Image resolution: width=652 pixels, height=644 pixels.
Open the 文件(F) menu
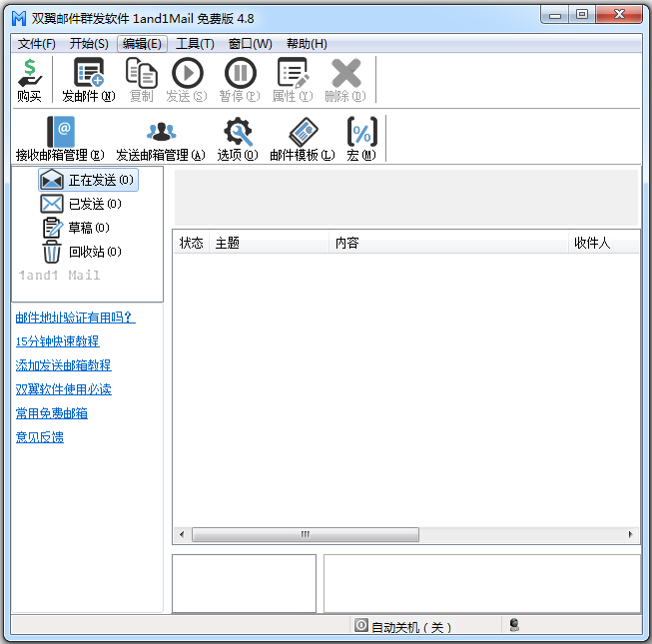(x=36, y=44)
